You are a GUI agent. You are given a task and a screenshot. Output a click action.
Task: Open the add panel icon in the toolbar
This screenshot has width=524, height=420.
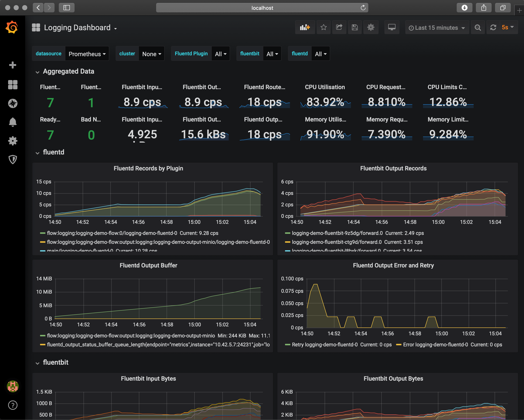tap(305, 27)
